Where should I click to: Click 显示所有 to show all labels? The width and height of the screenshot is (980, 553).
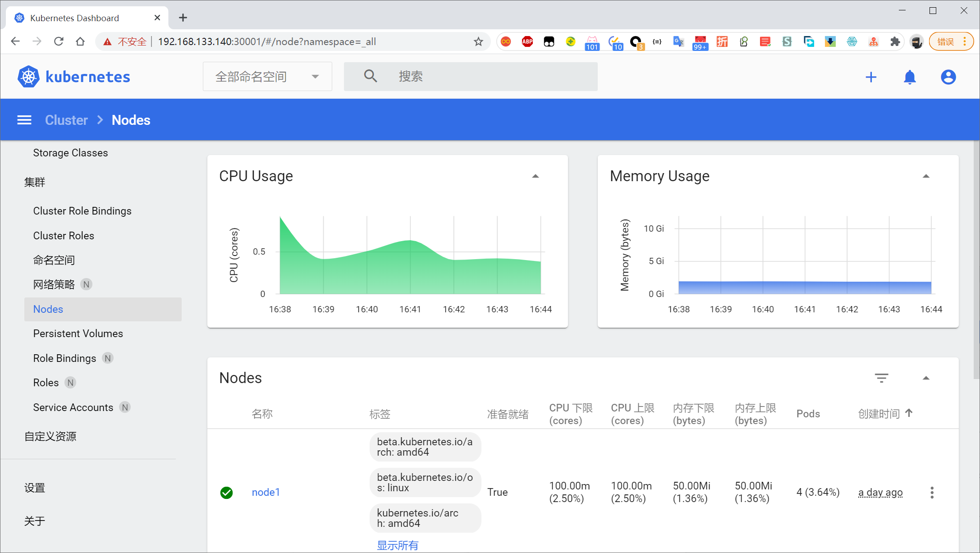click(x=397, y=545)
